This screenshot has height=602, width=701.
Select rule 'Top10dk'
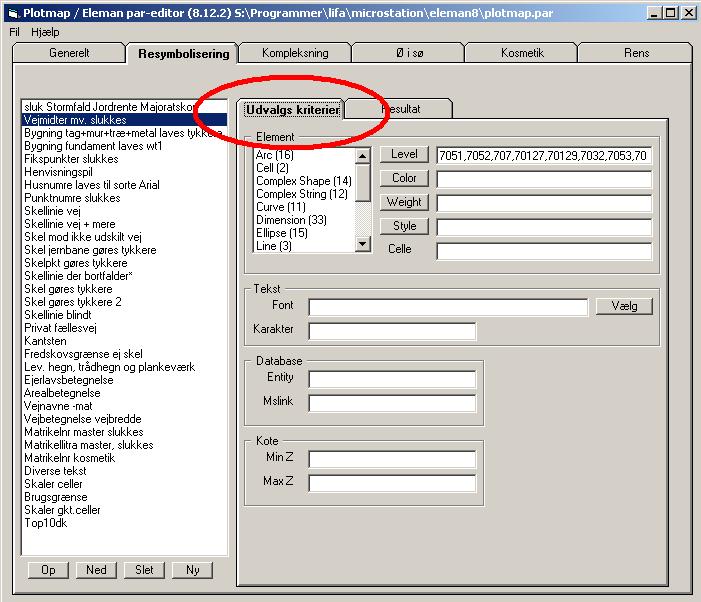click(124, 522)
